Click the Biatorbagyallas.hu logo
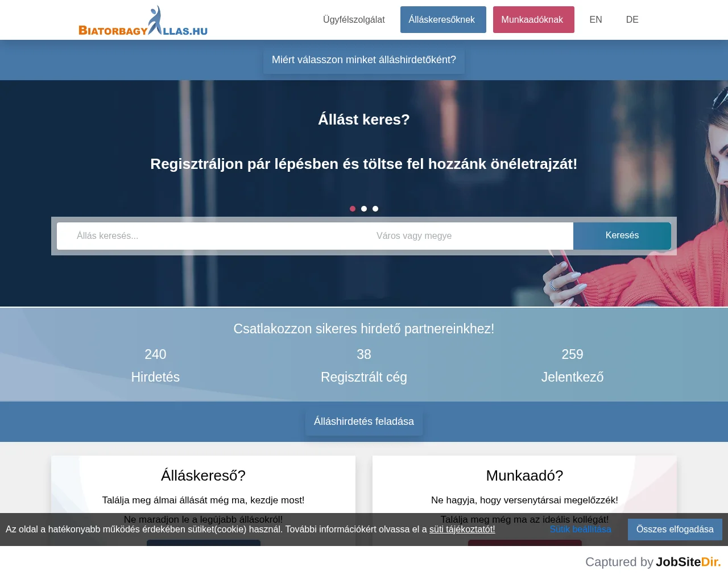728x579 pixels. [143, 21]
